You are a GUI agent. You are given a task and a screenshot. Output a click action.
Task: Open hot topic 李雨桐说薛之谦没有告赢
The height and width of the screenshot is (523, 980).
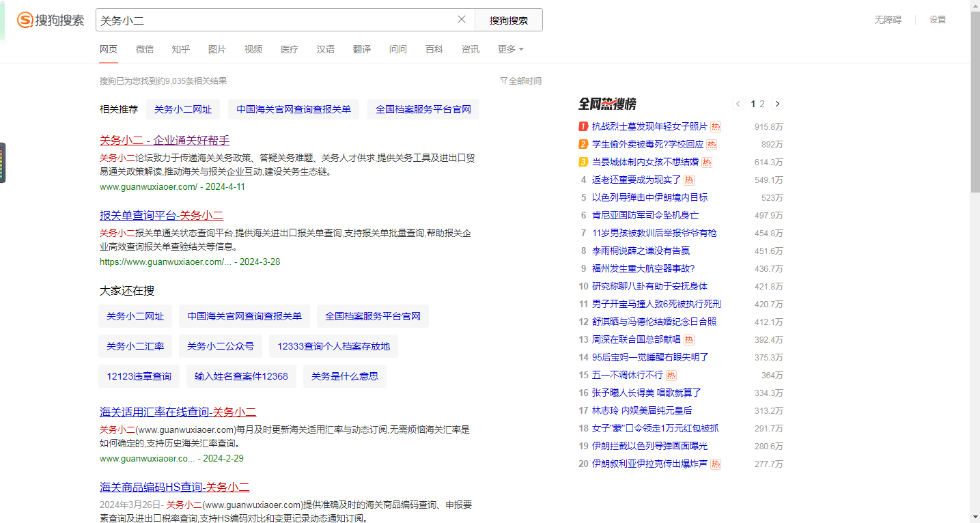click(x=641, y=251)
